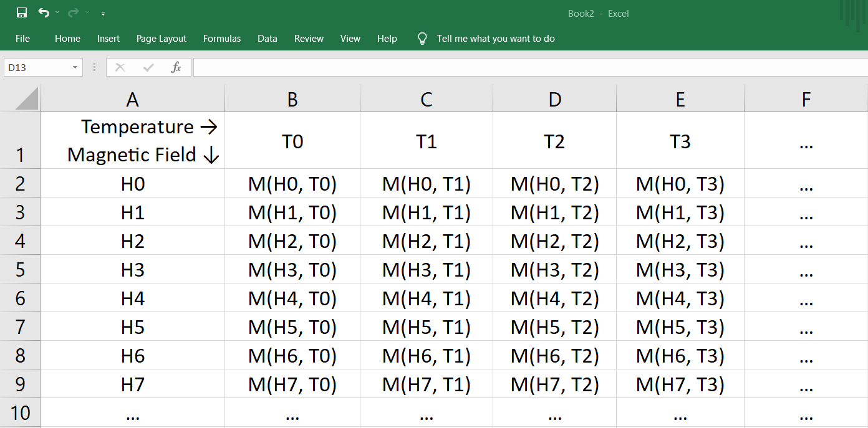Viewport: 868px width, 428px height.
Task: Switch to the Formulas tab
Action: 222,38
